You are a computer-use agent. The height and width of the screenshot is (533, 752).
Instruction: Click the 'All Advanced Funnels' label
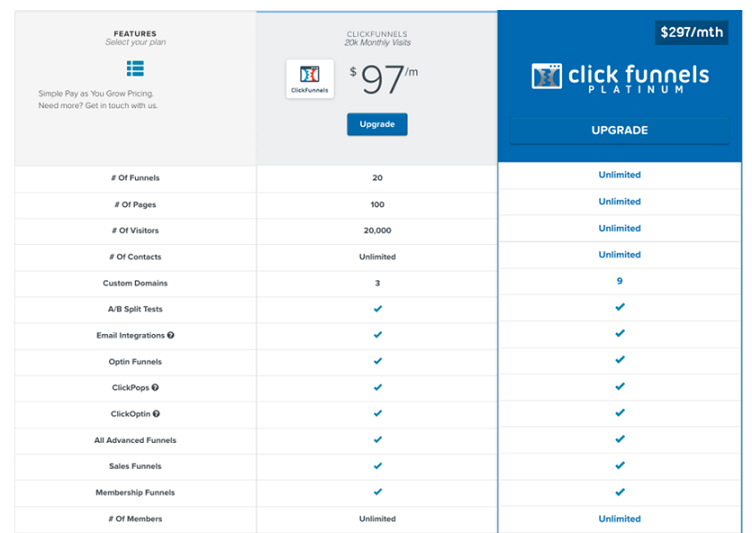click(x=135, y=440)
